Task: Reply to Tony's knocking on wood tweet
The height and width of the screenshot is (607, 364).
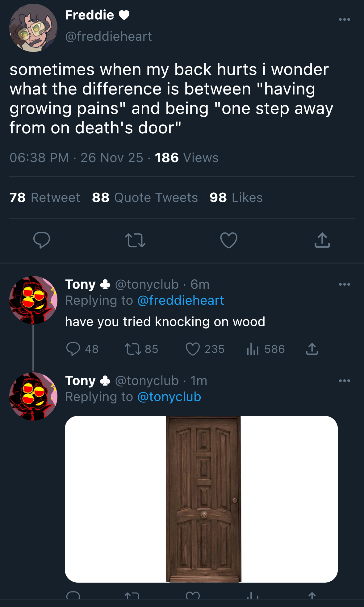Action: [73, 349]
